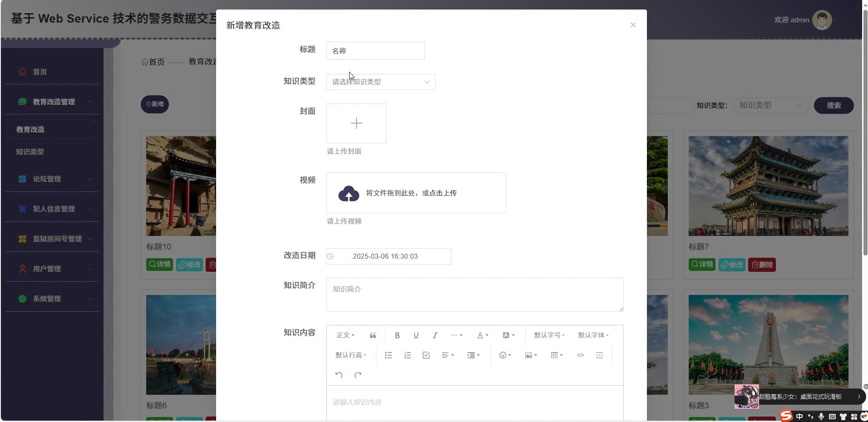Click the 新增 add button
This screenshot has width=868, height=422.
click(x=155, y=104)
